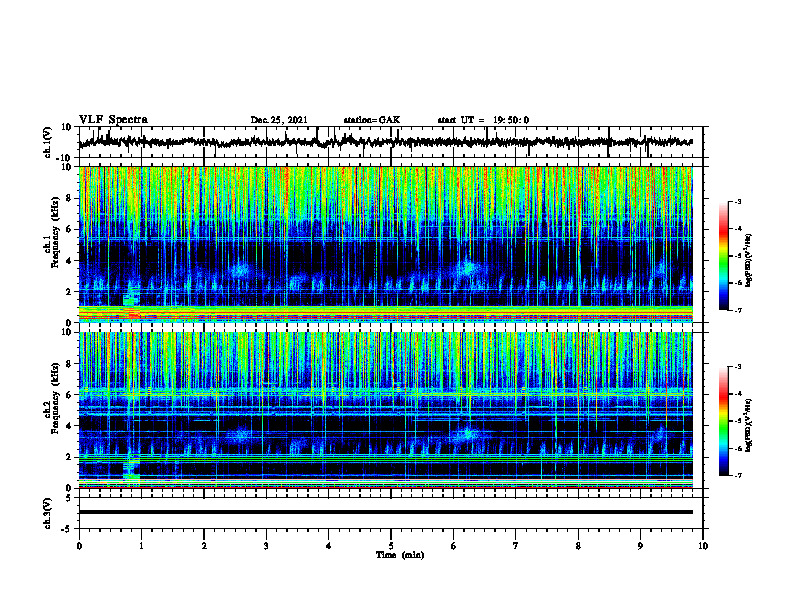Click the "2" tick on the time axis
This screenshot has height=612, width=792.
click(x=204, y=546)
